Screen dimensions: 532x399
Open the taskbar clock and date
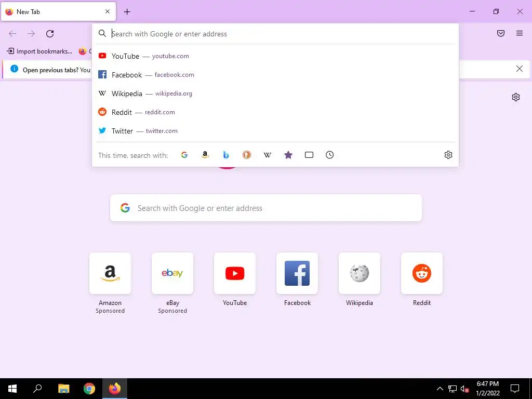pyautogui.click(x=487, y=389)
